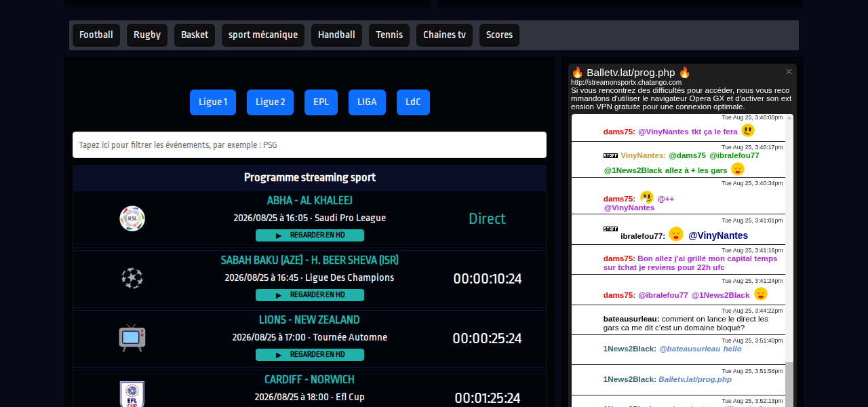Click the 2026/08/25 à 18:00 Efl Cup text
The width and height of the screenshot is (868, 407).
point(309,397)
